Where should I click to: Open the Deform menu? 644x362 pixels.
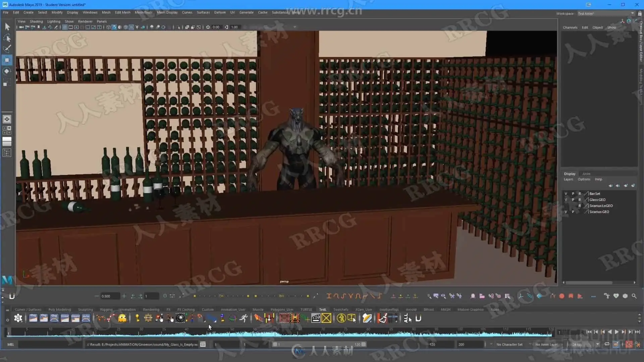[x=220, y=12]
